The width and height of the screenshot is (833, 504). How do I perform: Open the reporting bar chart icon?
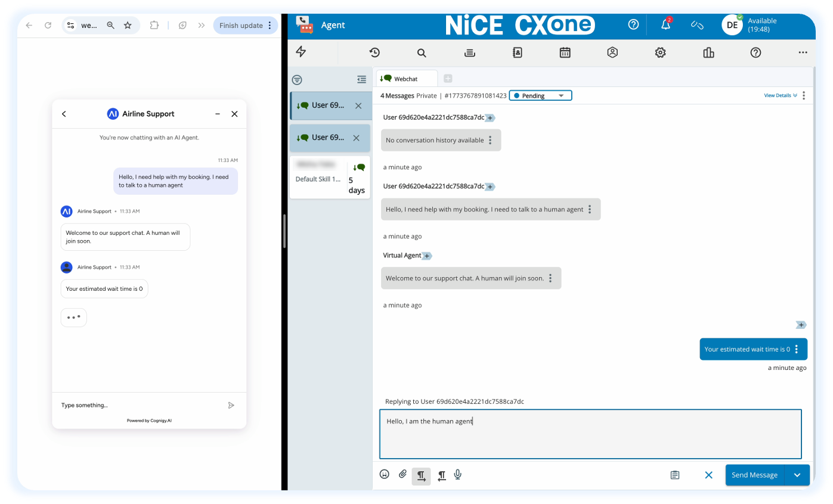pos(708,52)
